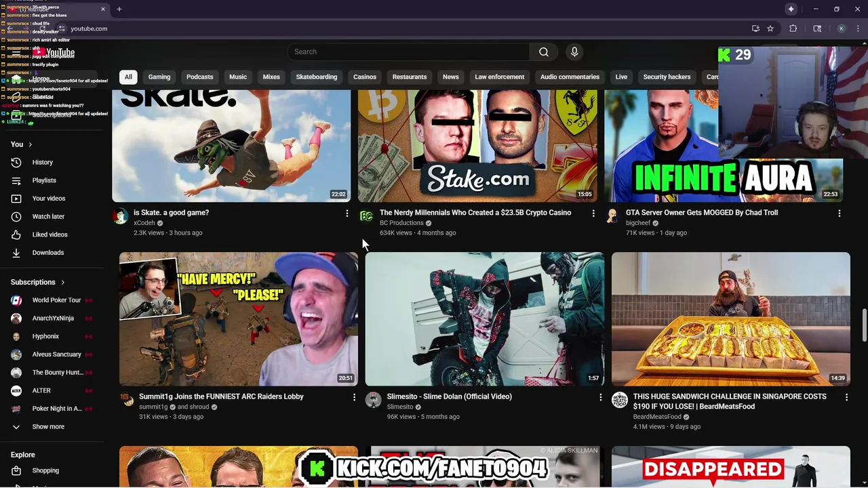
Task: Select the Music filter chip
Action: click(238, 77)
